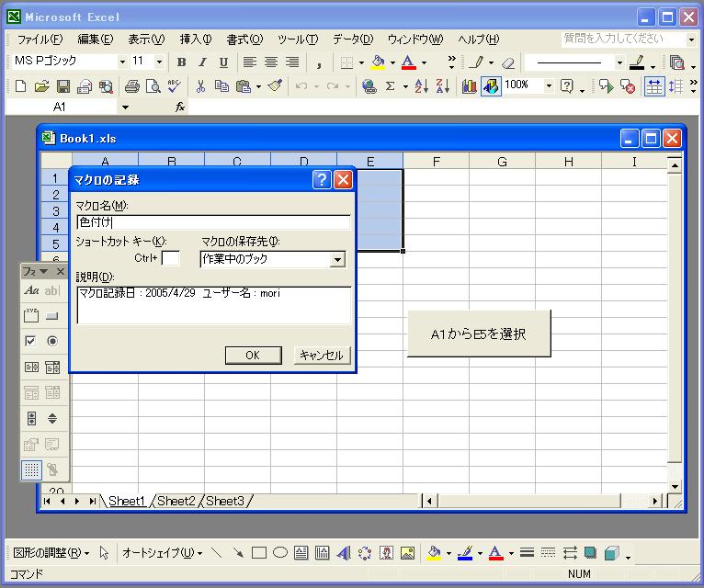Viewport: 704px width, 588px height.
Task: Click the Text Box icon in drawing toolbar
Action: 301,552
